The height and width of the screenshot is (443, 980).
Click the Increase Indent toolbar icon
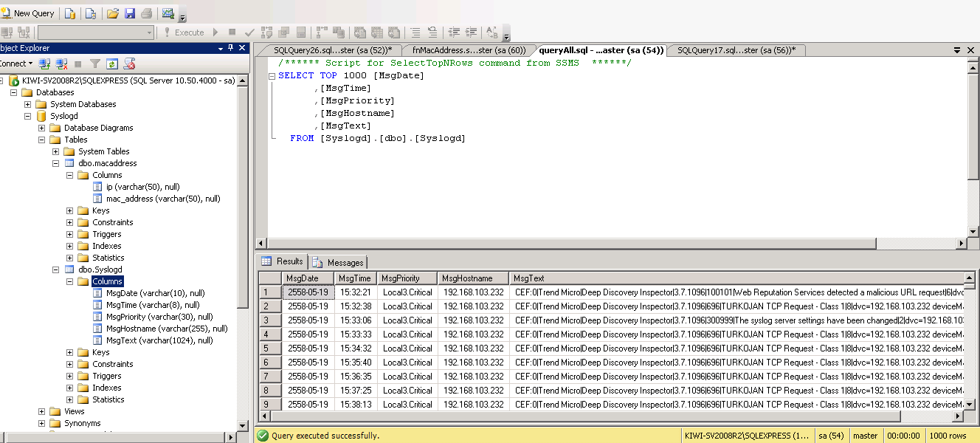[x=470, y=32]
